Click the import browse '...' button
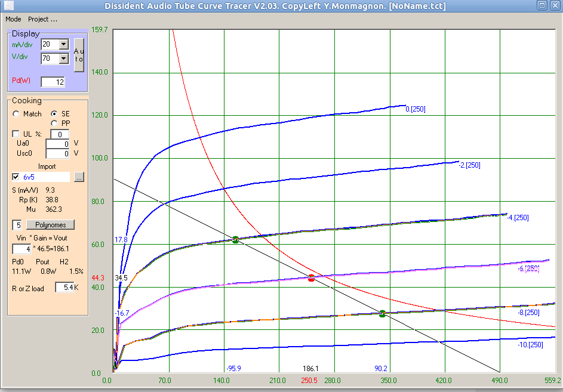563x392 pixels. (79, 177)
